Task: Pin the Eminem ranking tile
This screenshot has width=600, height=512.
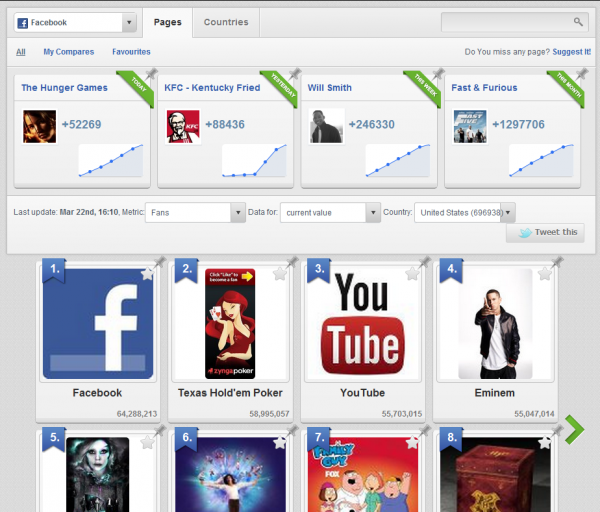Action: coord(557,262)
